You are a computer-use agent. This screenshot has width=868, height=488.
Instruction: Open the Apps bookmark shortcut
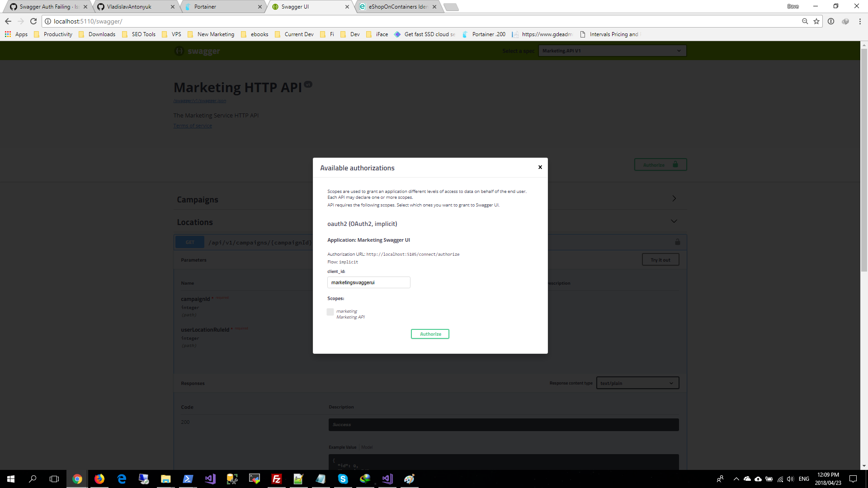(x=16, y=34)
